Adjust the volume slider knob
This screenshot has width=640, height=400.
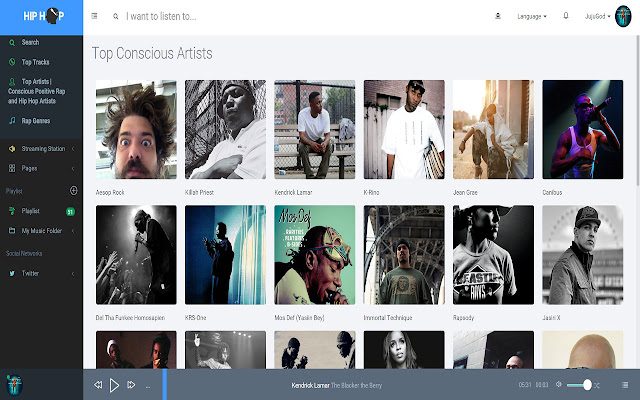coord(587,384)
